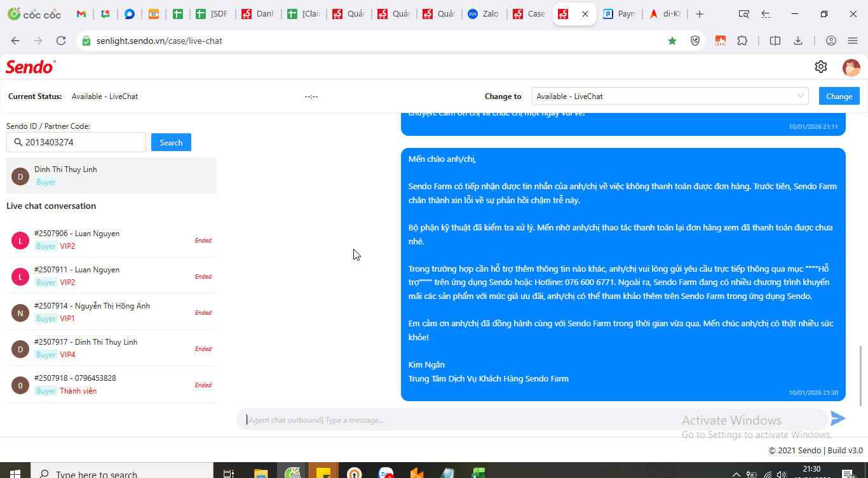Go back to previous page
The height and width of the screenshot is (478, 868).
pyautogui.click(x=15, y=41)
